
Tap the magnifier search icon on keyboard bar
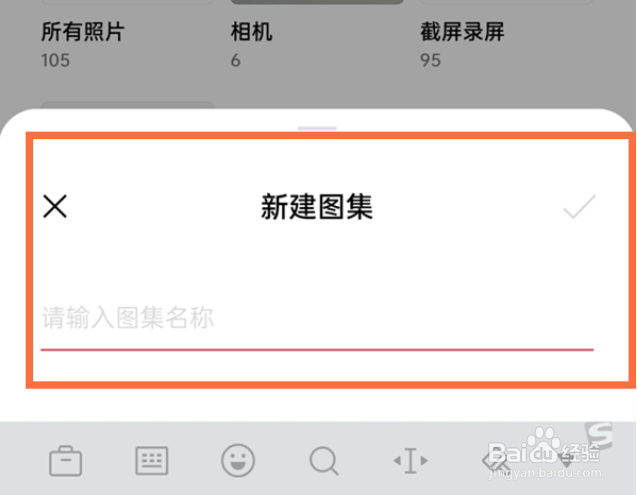(324, 461)
